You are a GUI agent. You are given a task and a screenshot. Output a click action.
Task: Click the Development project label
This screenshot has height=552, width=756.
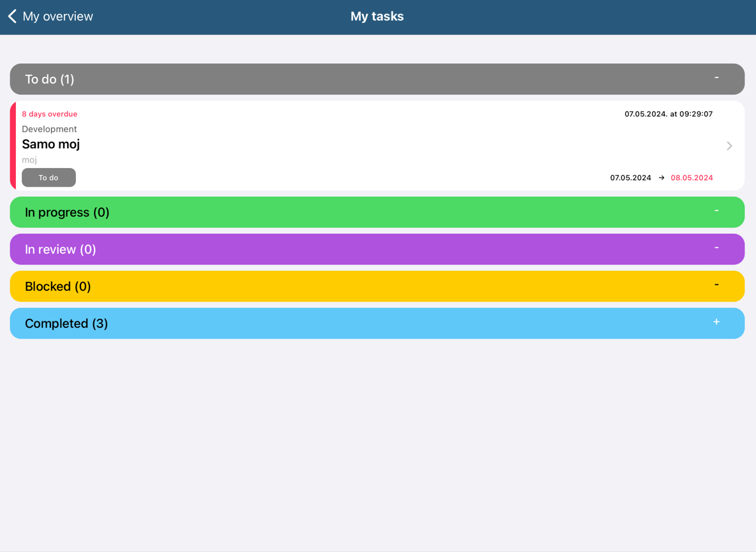49,129
